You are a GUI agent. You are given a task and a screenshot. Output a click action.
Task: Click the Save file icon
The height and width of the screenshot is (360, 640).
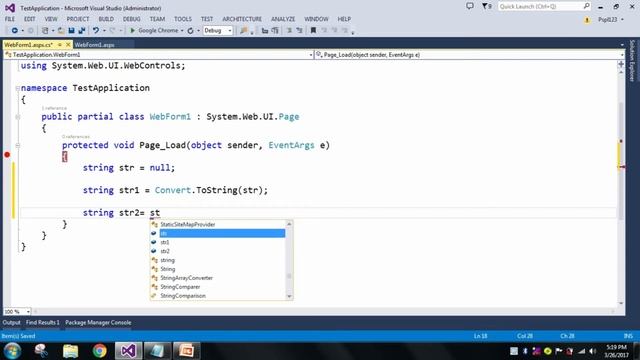[x=71, y=31]
